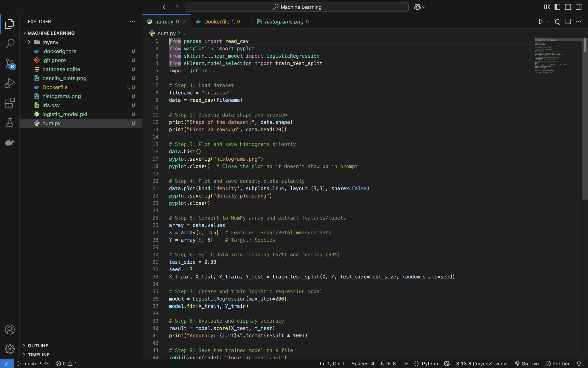This screenshot has height=368, width=588.
Task: Toggle the secondary side bar visibility
Action: 579,7
